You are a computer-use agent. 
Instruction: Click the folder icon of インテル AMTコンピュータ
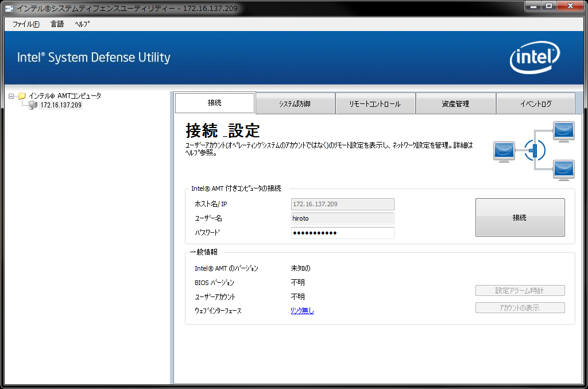tap(22, 96)
